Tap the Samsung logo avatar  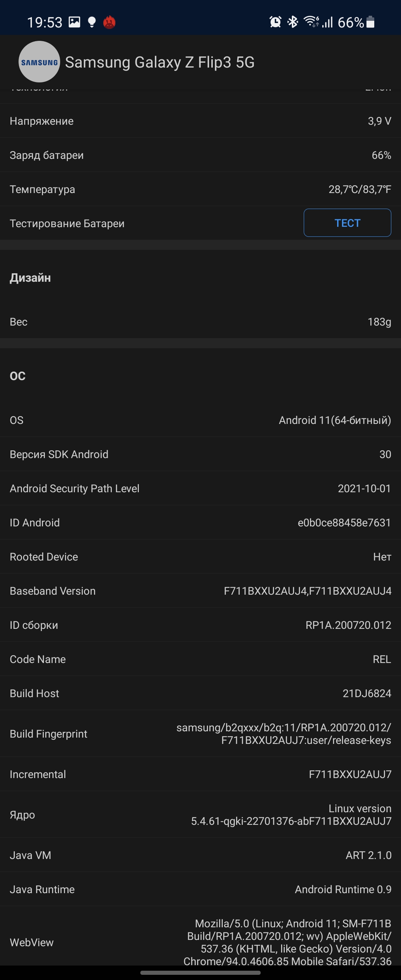39,62
